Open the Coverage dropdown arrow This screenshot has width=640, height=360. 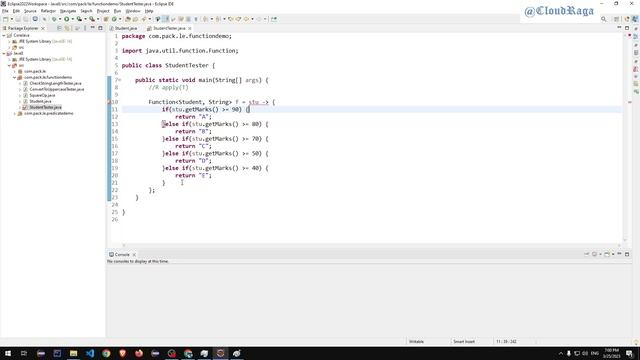point(85,19)
